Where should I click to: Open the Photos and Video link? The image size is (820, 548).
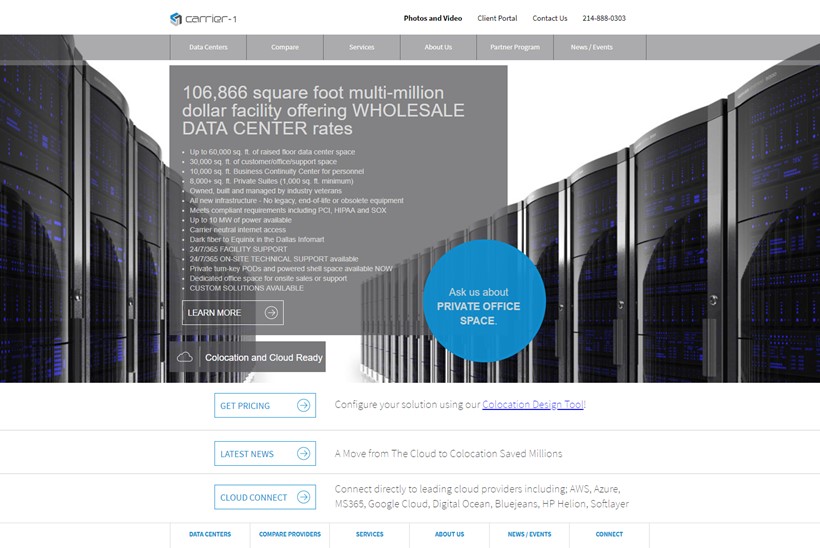click(432, 18)
